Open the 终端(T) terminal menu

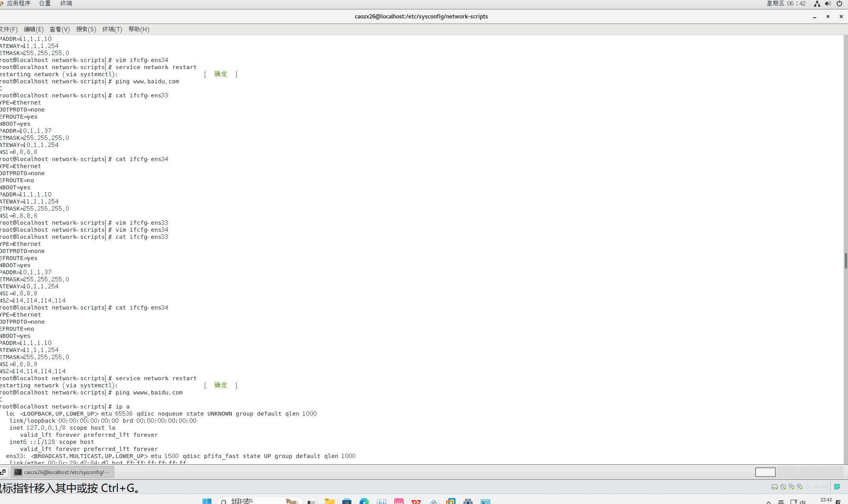click(x=112, y=29)
